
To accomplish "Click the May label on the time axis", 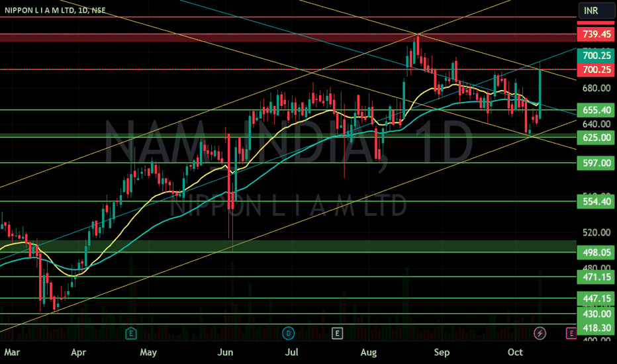I will [x=148, y=352].
